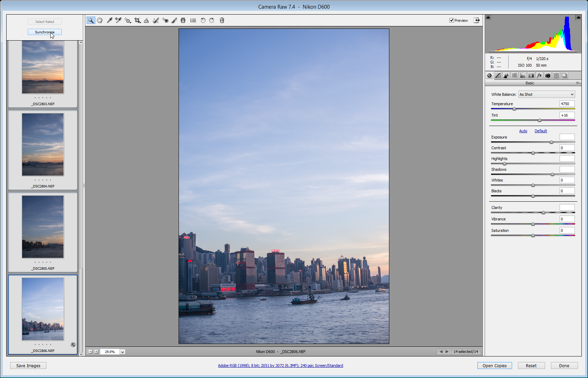
Task: Go to the next image arrow
Action: (x=447, y=352)
